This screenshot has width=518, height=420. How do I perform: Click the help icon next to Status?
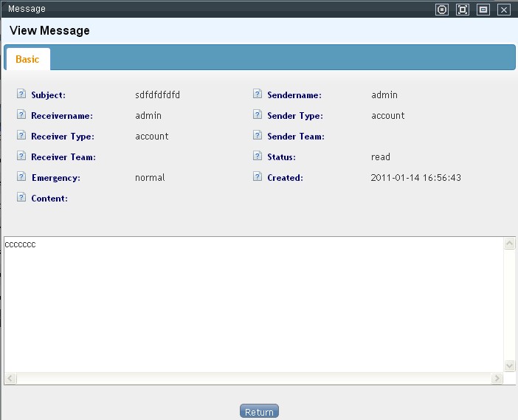pos(257,156)
